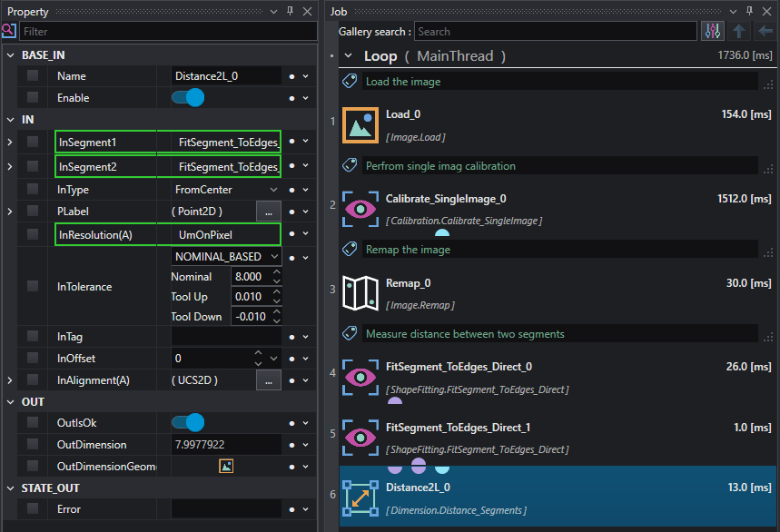Collapse the Loop MainThread section
The height and width of the screenshot is (532, 780).
(x=349, y=55)
